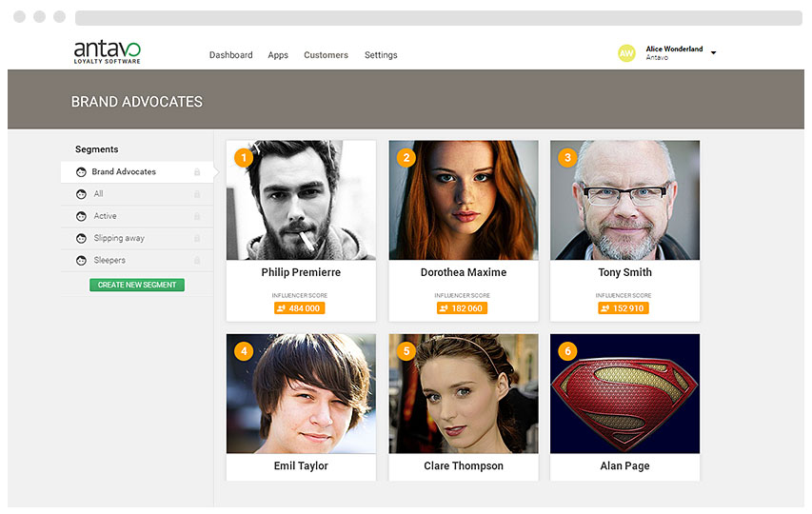Open Emil Taylor's profile photo
This screenshot has height=514, width=812.
301,393
